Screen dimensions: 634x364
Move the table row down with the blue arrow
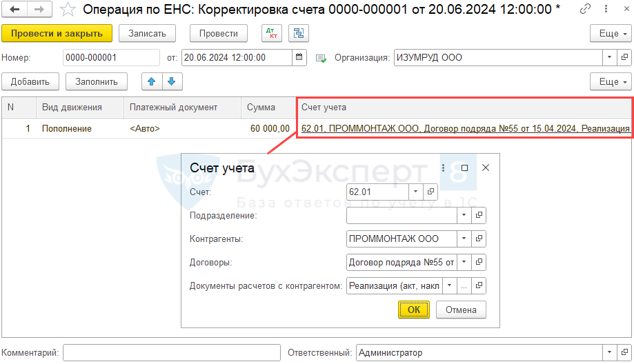(x=172, y=81)
